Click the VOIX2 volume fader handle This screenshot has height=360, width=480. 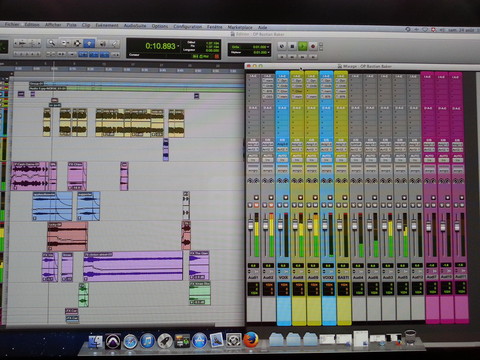tap(324, 226)
